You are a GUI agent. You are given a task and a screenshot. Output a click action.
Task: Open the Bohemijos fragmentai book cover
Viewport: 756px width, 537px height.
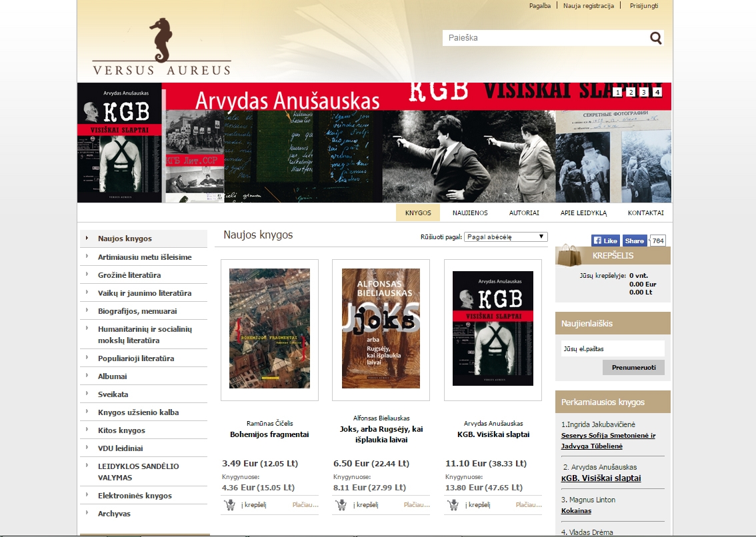pyautogui.click(x=269, y=328)
